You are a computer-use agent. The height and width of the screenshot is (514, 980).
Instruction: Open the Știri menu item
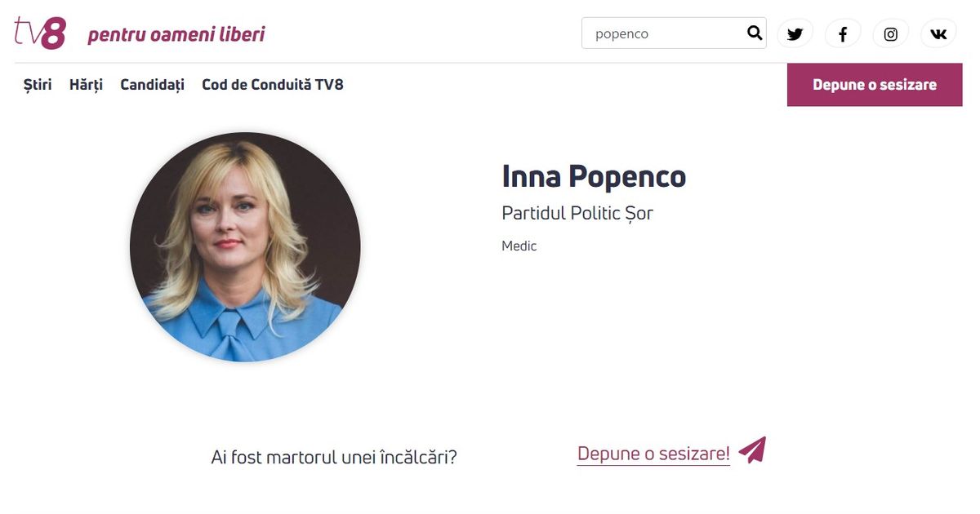pos(38,85)
